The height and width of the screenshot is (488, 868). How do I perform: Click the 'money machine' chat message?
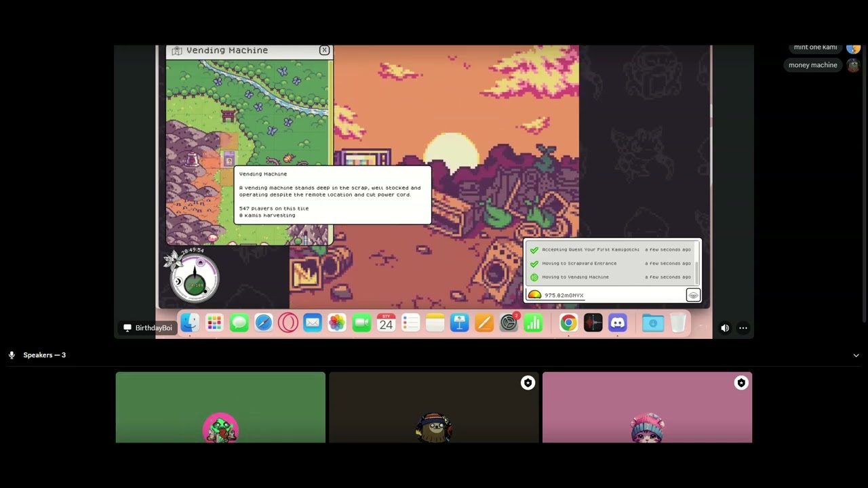click(812, 65)
